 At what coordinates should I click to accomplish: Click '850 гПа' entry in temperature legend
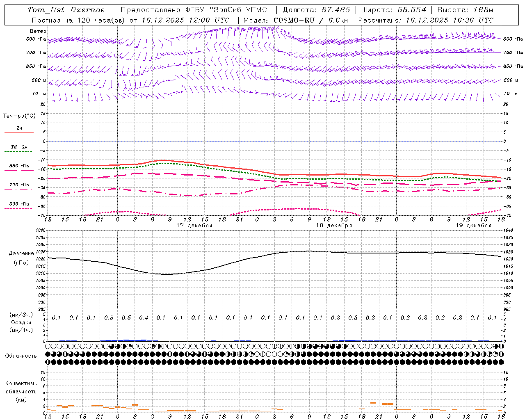pos(19,166)
